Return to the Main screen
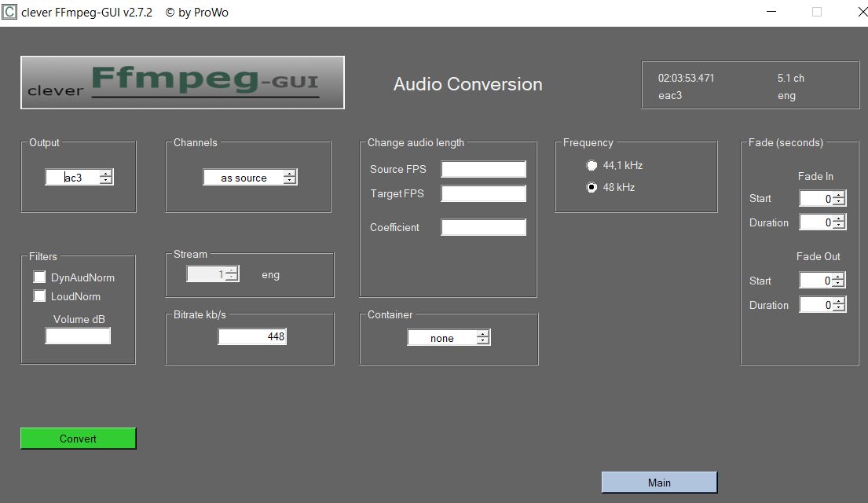The image size is (868, 503). click(659, 483)
